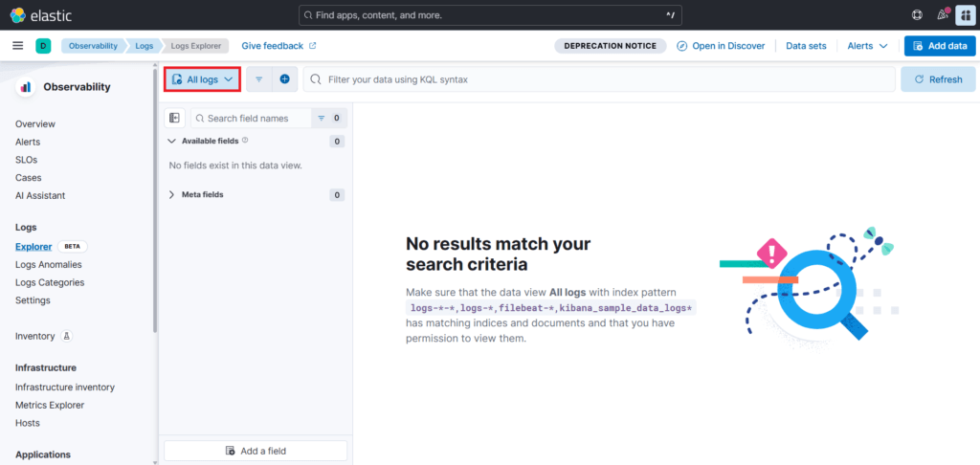Go to Observability breadcrumb
The height and width of the screenshot is (465, 980).
[x=93, y=46]
